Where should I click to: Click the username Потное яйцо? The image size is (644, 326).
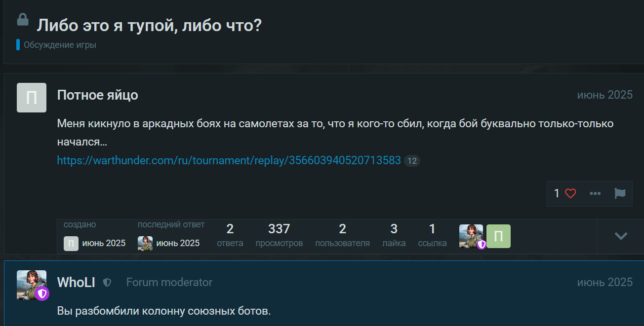97,95
